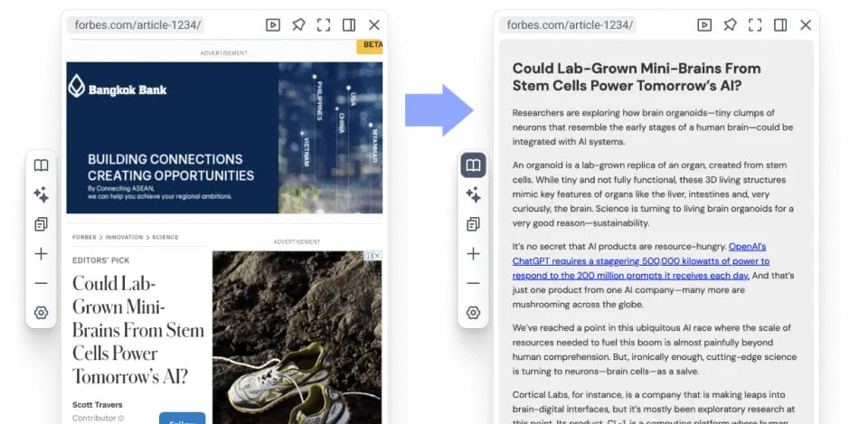
Task: Expand the left panel to fullscreen
Action: coord(324,25)
